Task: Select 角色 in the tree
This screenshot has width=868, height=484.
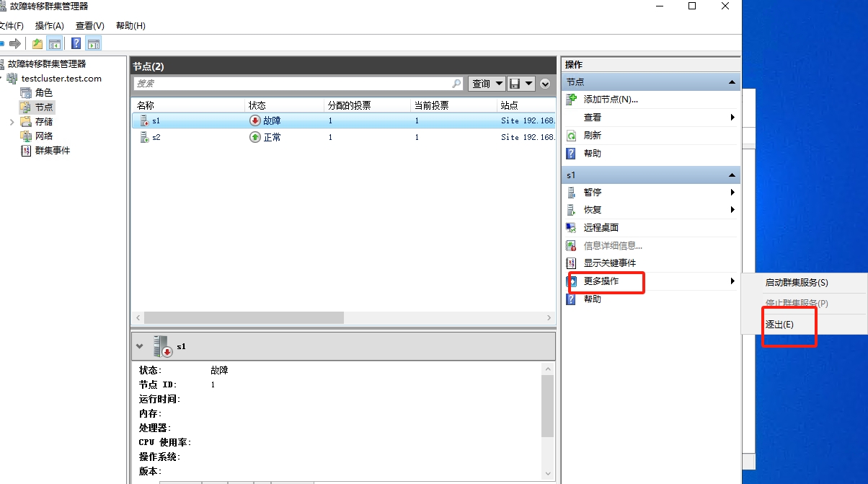Action: (44, 93)
